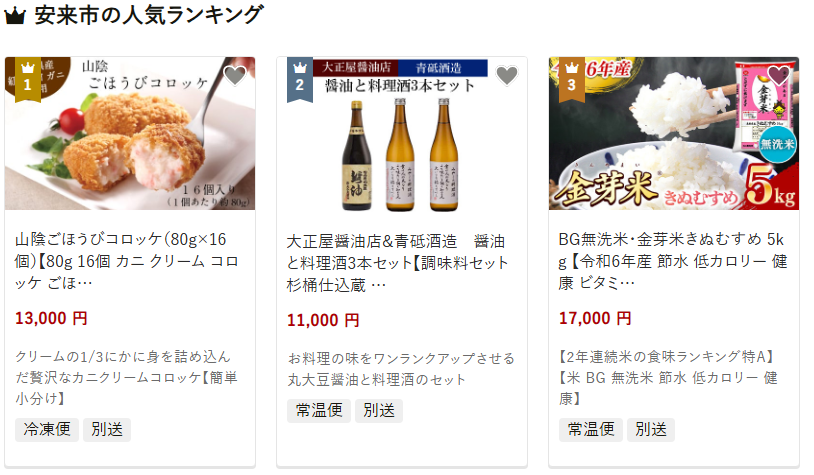
Task: Toggle heart on soy sauce set card
Action: (x=507, y=76)
